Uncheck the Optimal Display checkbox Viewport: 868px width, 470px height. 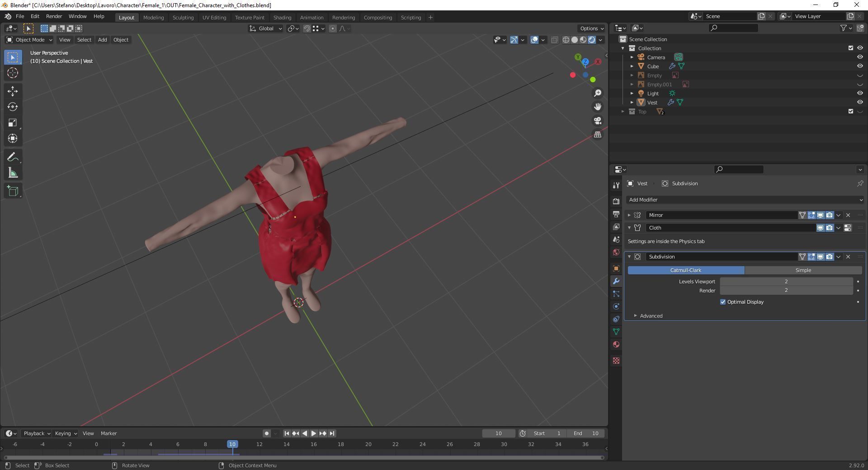(x=722, y=302)
